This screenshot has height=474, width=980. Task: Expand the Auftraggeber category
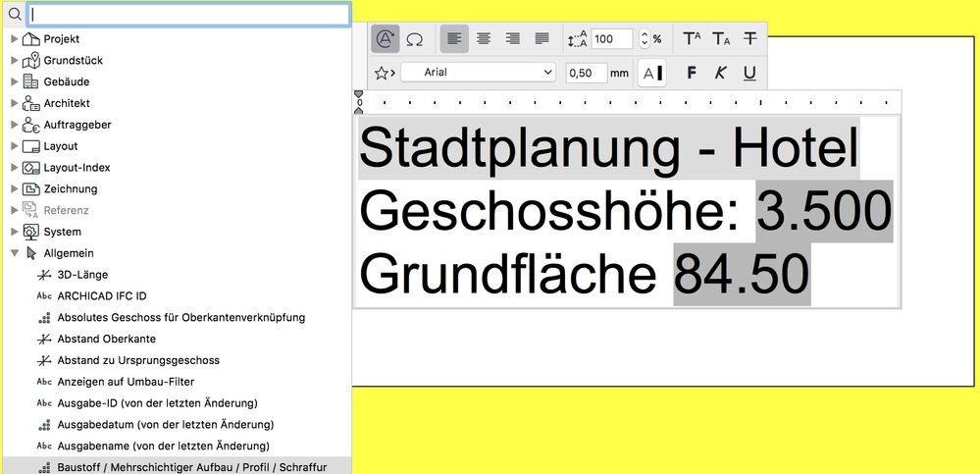tap(15, 125)
